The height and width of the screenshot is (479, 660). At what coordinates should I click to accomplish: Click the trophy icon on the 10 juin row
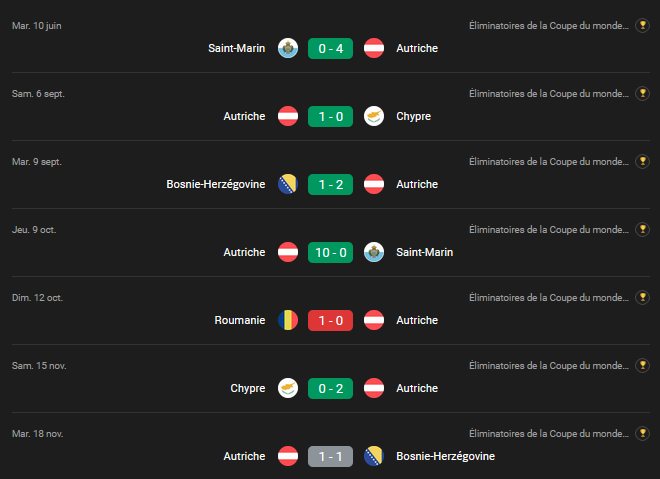point(643,26)
